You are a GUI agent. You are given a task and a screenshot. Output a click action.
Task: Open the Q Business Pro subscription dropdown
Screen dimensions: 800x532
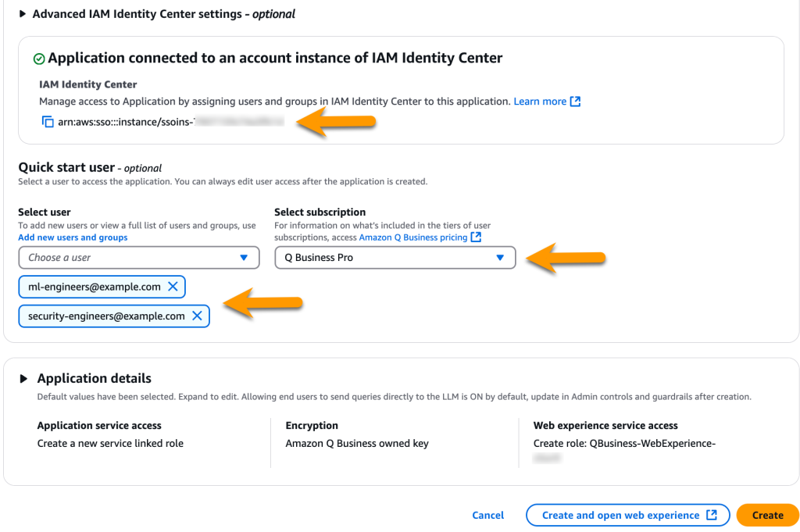pos(395,257)
